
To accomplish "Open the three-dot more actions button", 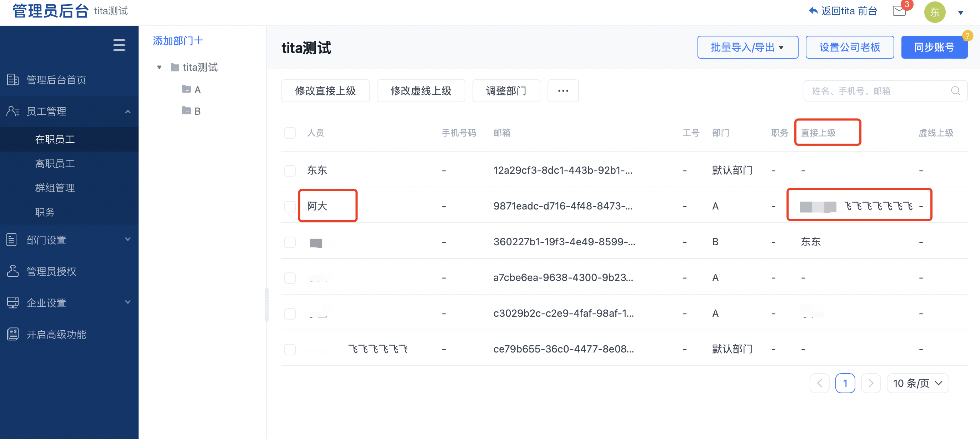I will (x=562, y=90).
